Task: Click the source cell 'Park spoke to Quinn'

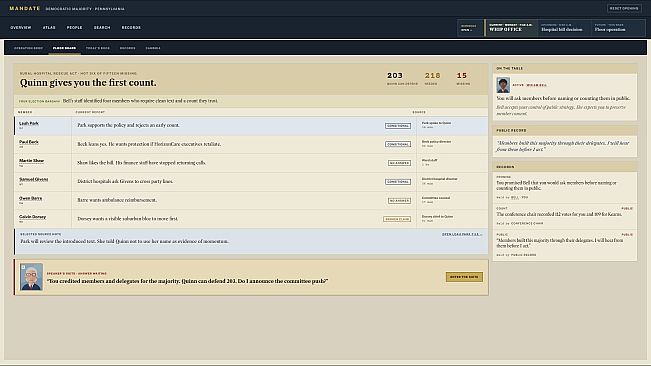Action: [452, 125]
